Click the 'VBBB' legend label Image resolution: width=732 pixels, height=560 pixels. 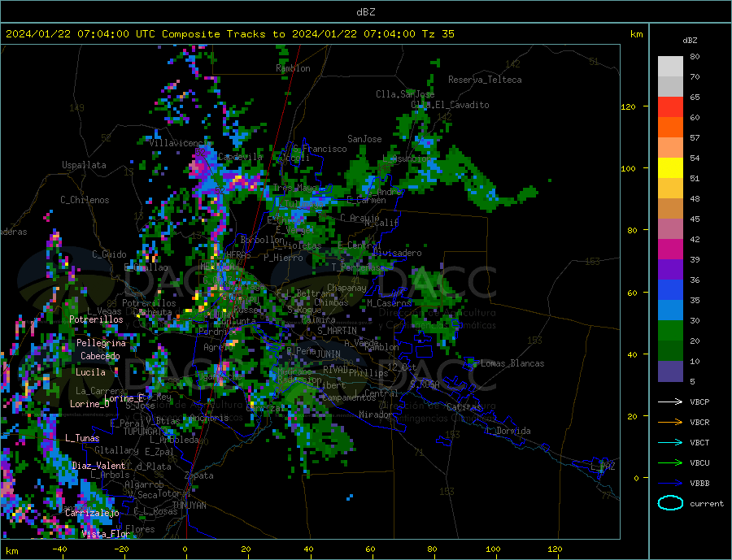click(x=699, y=483)
